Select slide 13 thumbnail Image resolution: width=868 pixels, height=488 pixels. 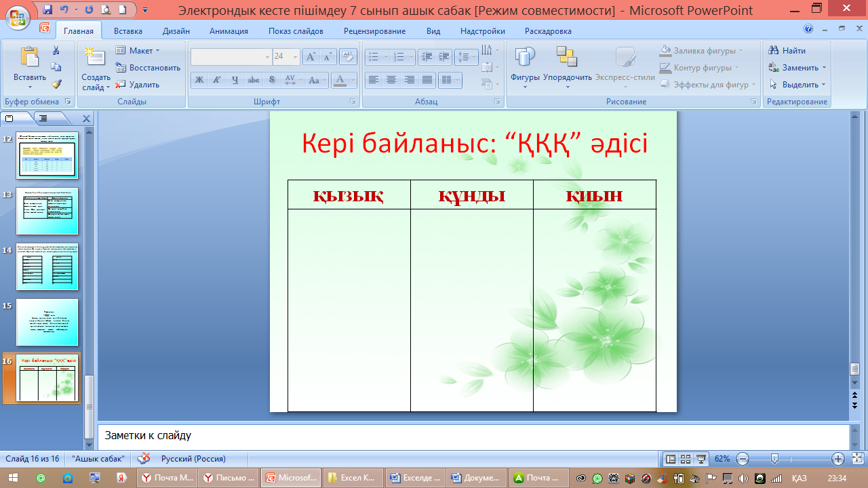[47, 211]
